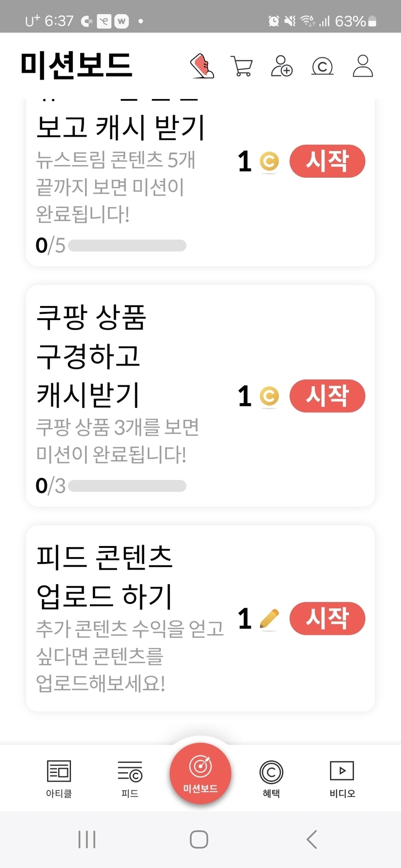
Task: Tap the 0/5 mission progress bar
Action: [127, 246]
